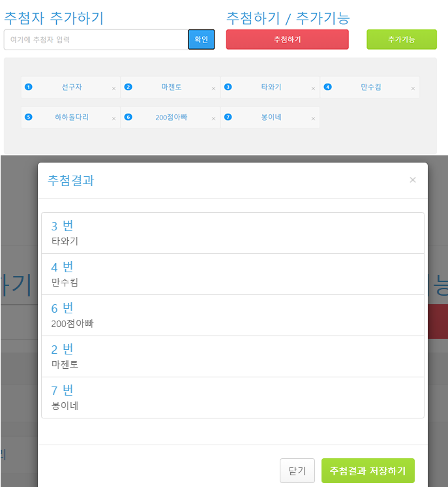Viewport: 448px width, 487px height.
Task: Remove participant 마젠토 with its x icon
Action: coord(213,89)
